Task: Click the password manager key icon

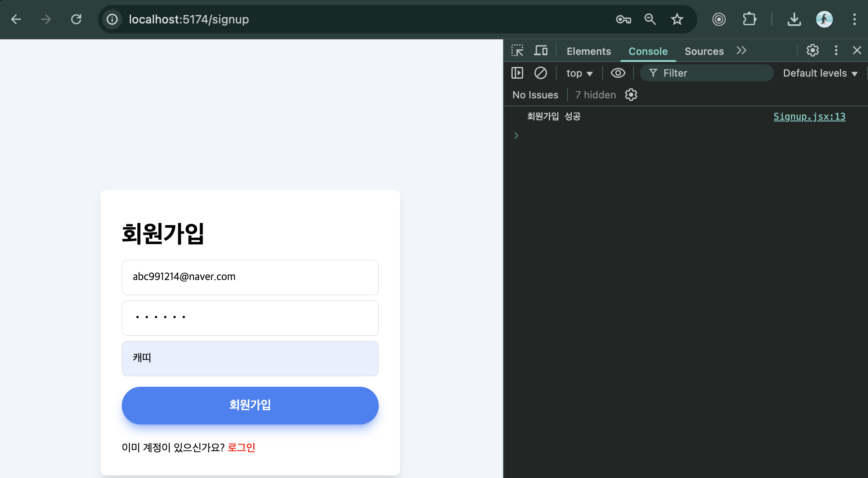Action: (x=623, y=19)
